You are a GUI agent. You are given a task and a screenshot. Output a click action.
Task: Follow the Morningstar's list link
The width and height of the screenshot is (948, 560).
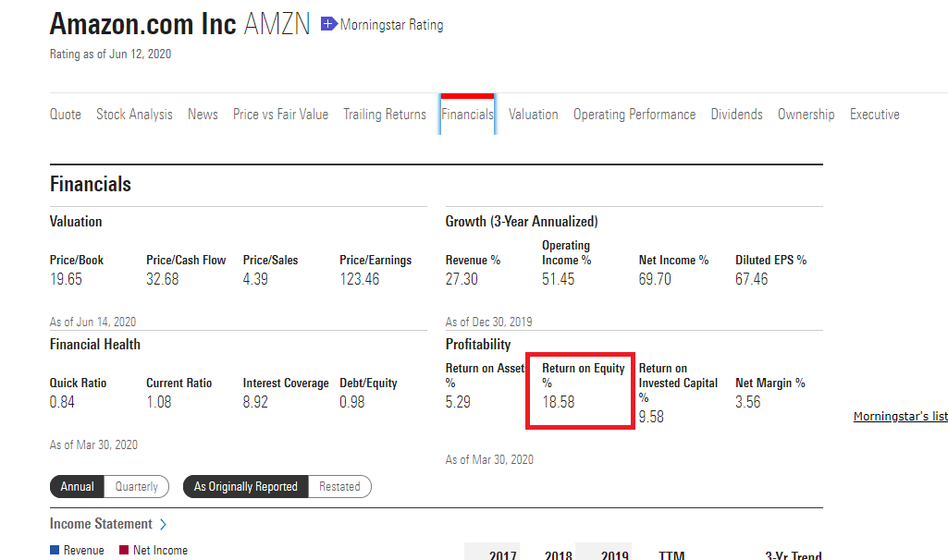click(x=900, y=416)
